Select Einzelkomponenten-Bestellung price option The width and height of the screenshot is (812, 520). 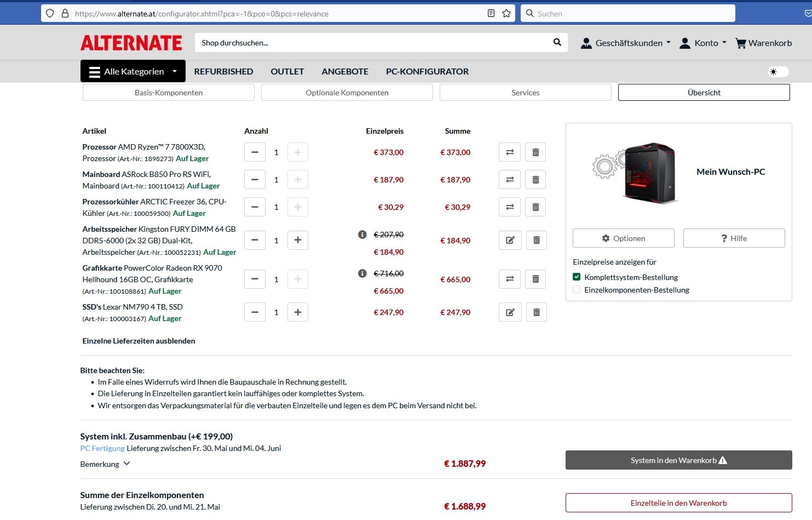click(577, 290)
